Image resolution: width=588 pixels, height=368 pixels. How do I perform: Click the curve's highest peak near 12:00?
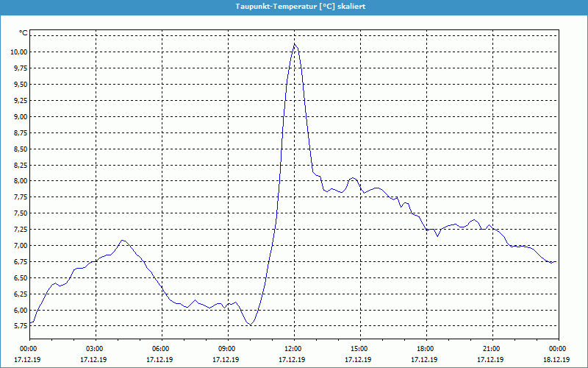(x=295, y=43)
